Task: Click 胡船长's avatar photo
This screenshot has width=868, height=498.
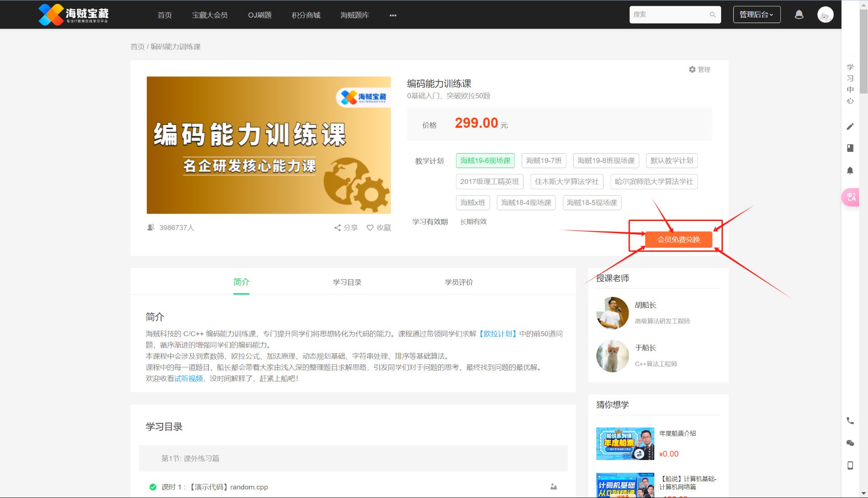Action: (613, 313)
